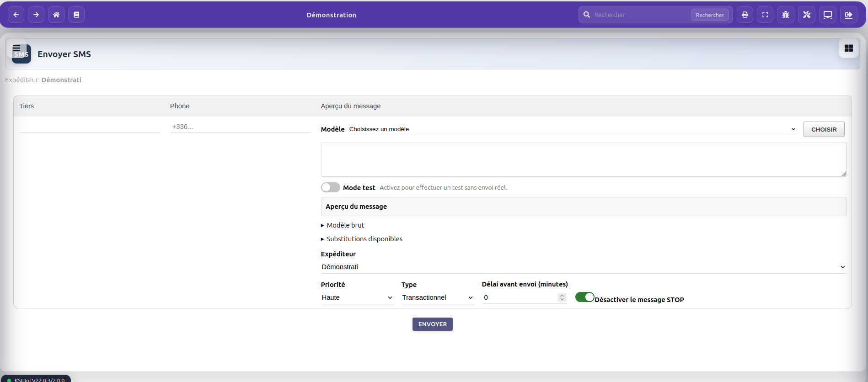Expand the Modèle brut section
This screenshot has width=868, height=382.
[345, 225]
